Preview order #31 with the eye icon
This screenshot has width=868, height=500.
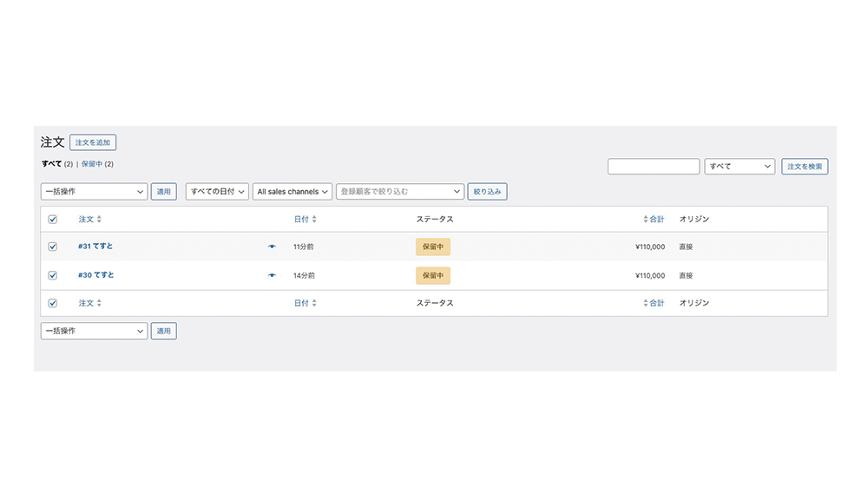click(272, 247)
